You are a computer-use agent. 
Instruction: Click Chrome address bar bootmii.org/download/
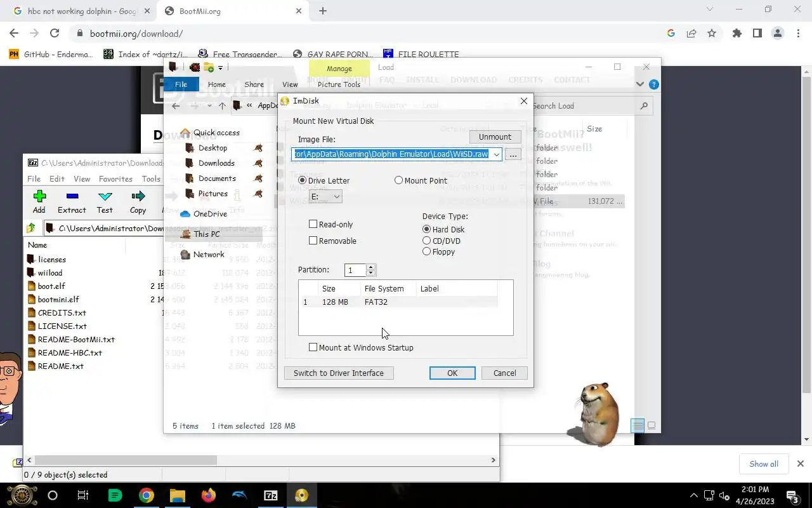coord(136,34)
